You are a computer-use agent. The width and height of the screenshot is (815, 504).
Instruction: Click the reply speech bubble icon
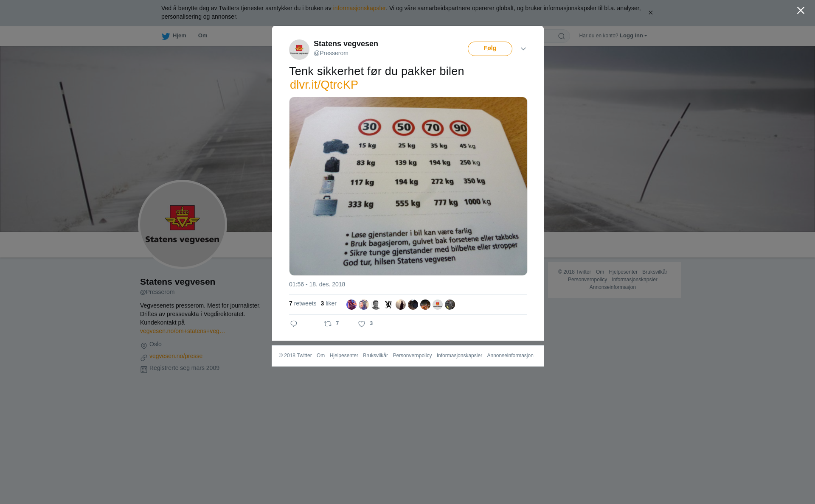click(294, 324)
